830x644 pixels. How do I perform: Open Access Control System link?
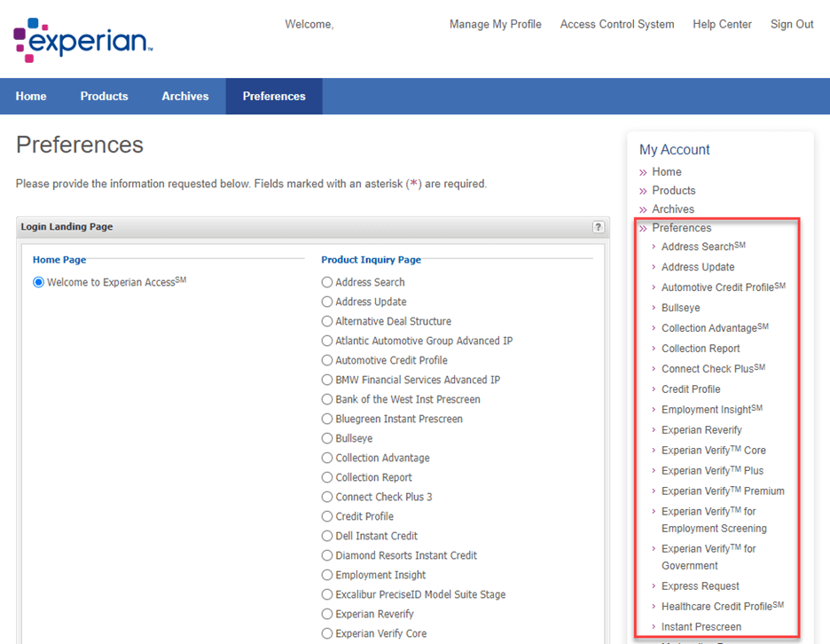[x=616, y=24]
